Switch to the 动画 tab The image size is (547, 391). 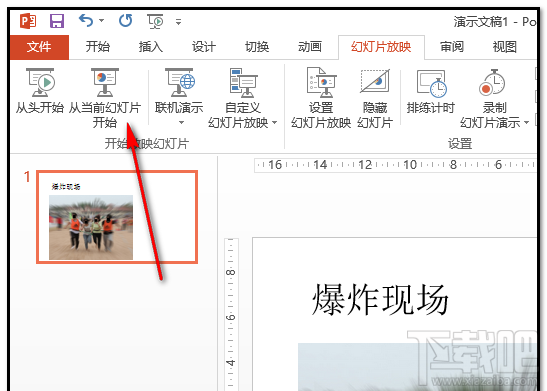(310, 47)
